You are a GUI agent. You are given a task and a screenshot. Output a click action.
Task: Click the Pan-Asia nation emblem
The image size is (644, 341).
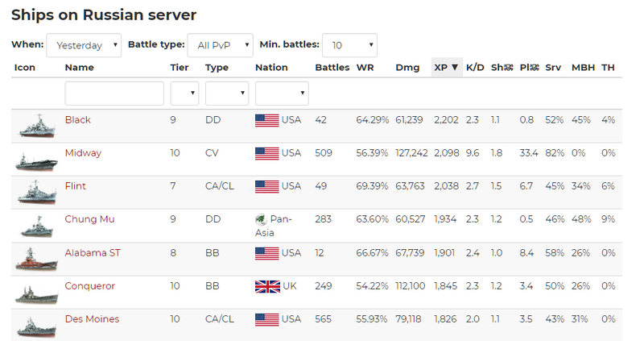261,219
